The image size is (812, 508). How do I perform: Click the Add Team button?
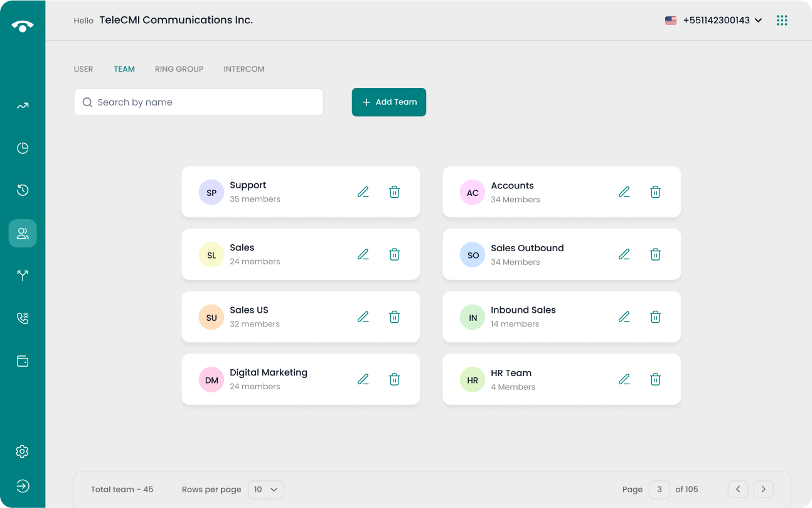(389, 102)
